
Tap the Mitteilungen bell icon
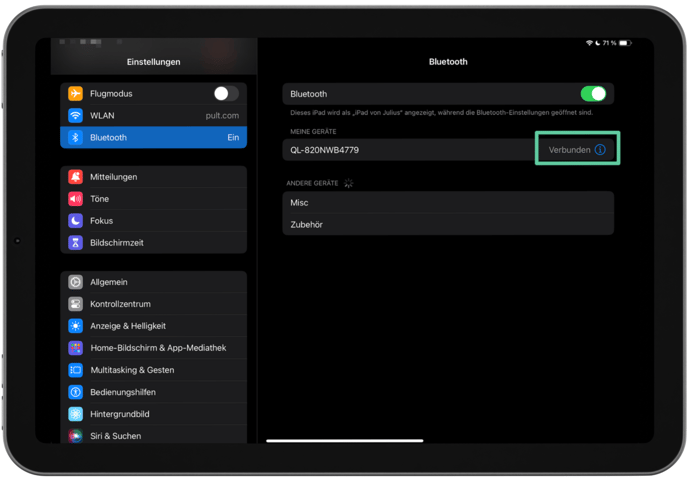[75, 177]
